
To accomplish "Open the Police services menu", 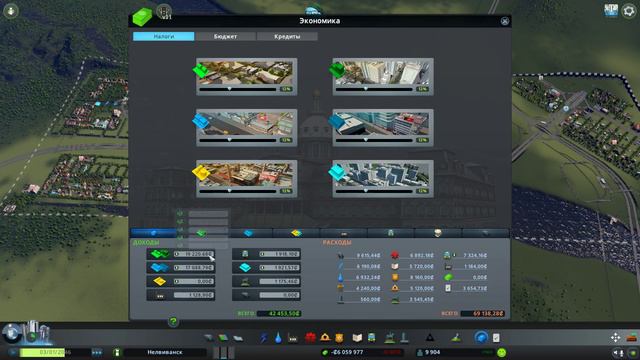I will tap(339, 338).
